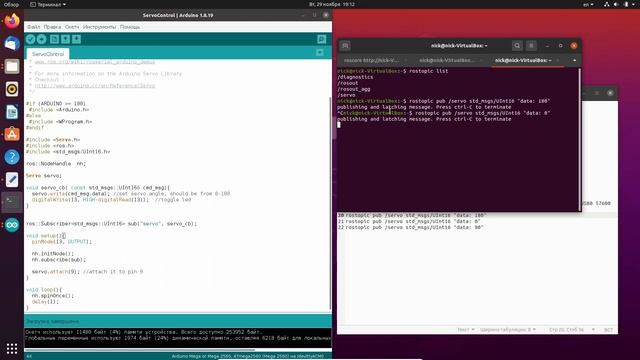Launch Firefox from the dock
The width and height of the screenshot is (640, 360).
pyautogui.click(x=12, y=21)
